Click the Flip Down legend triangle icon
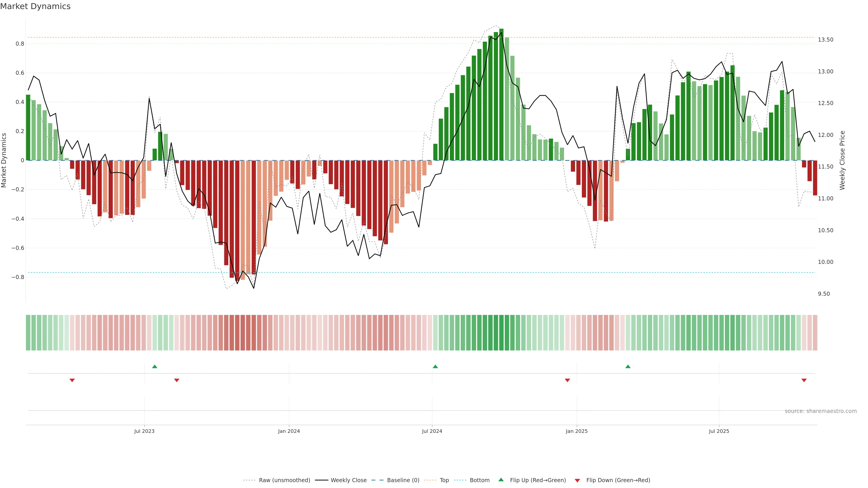The image size is (868, 488). [x=577, y=480]
